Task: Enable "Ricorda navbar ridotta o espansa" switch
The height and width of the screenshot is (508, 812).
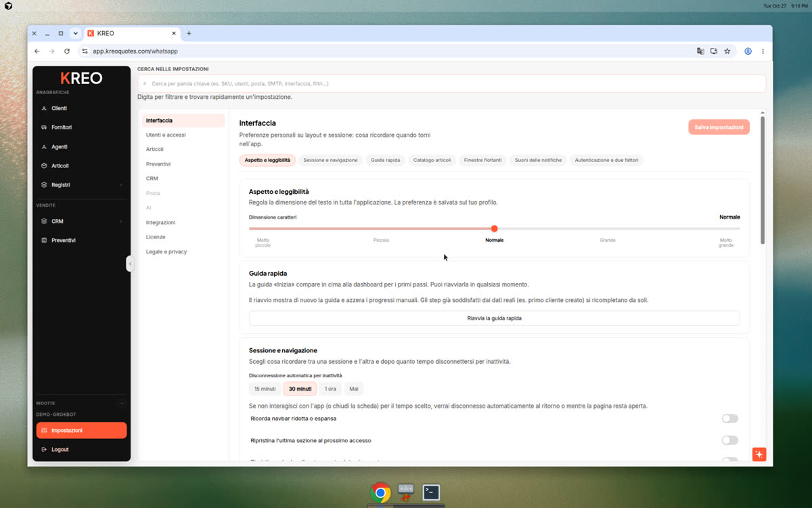Action: pyautogui.click(x=730, y=419)
